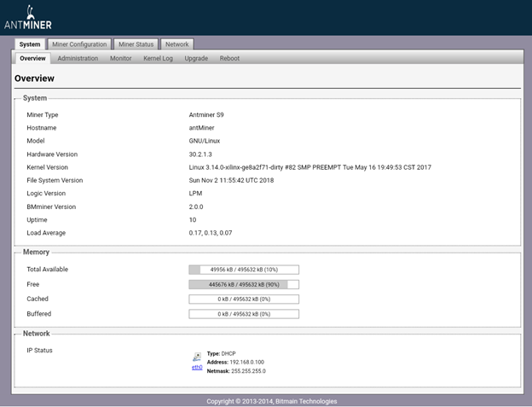
Task: Select the antMiner hostname value
Action: pyautogui.click(x=201, y=128)
